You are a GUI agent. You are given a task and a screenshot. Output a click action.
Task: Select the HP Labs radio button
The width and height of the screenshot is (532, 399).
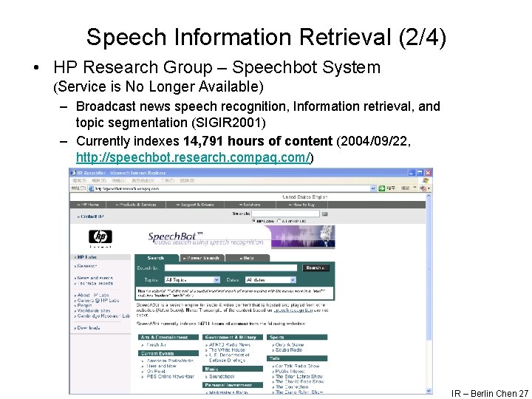tap(253, 221)
